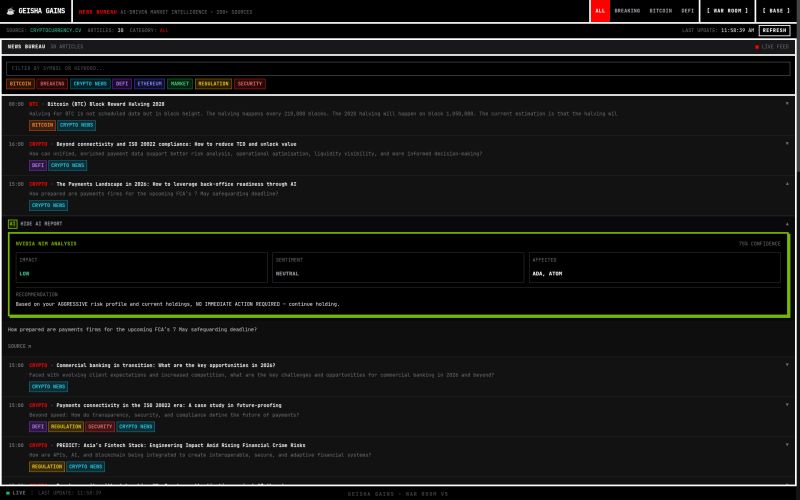Toggle the Security filter chip
This screenshot has height=500, width=800.
[x=250, y=84]
